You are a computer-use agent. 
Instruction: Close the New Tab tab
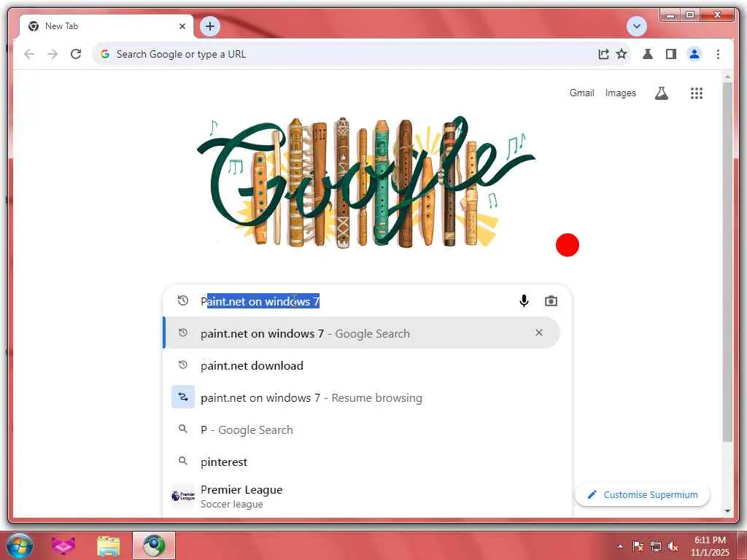click(182, 26)
